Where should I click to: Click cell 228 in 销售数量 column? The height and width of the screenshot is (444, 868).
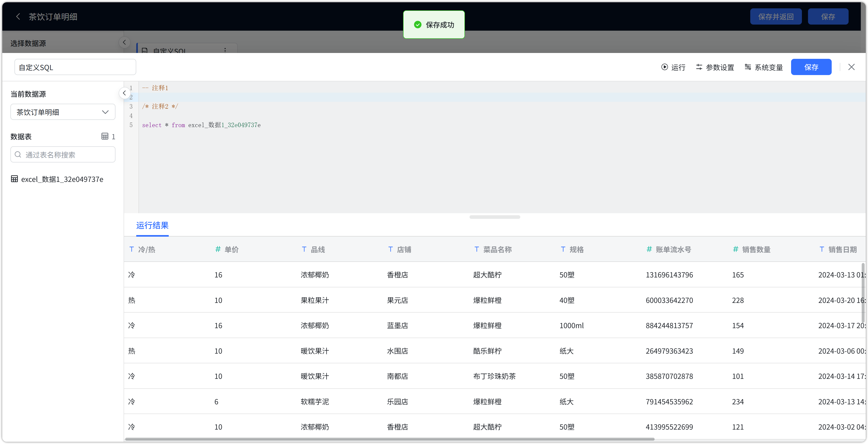click(738, 300)
